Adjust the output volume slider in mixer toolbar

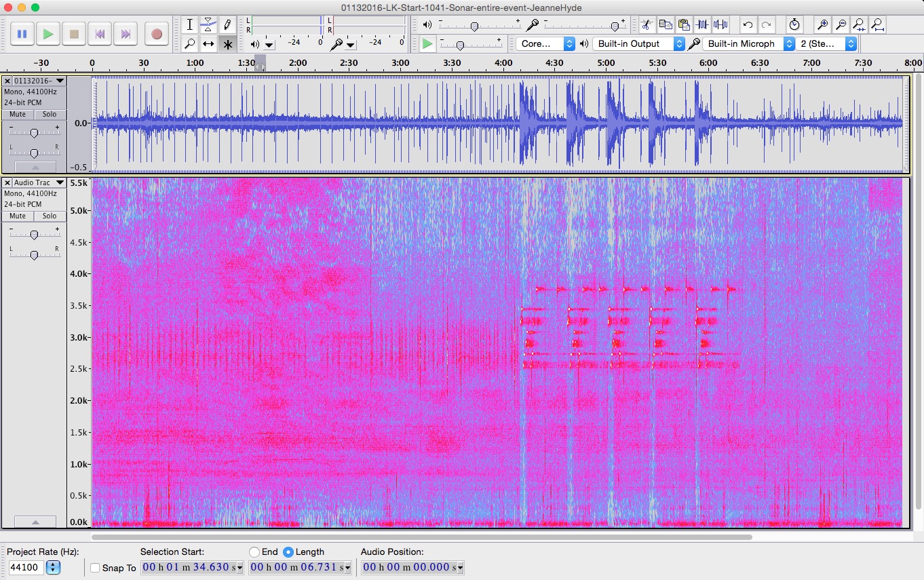[475, 26]
